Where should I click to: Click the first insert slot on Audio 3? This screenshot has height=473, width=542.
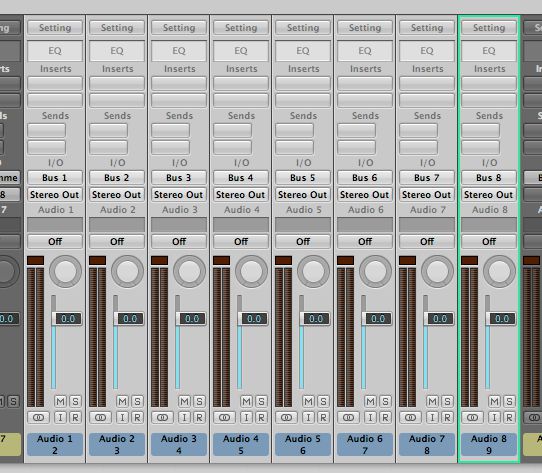(x=179, y=83)
